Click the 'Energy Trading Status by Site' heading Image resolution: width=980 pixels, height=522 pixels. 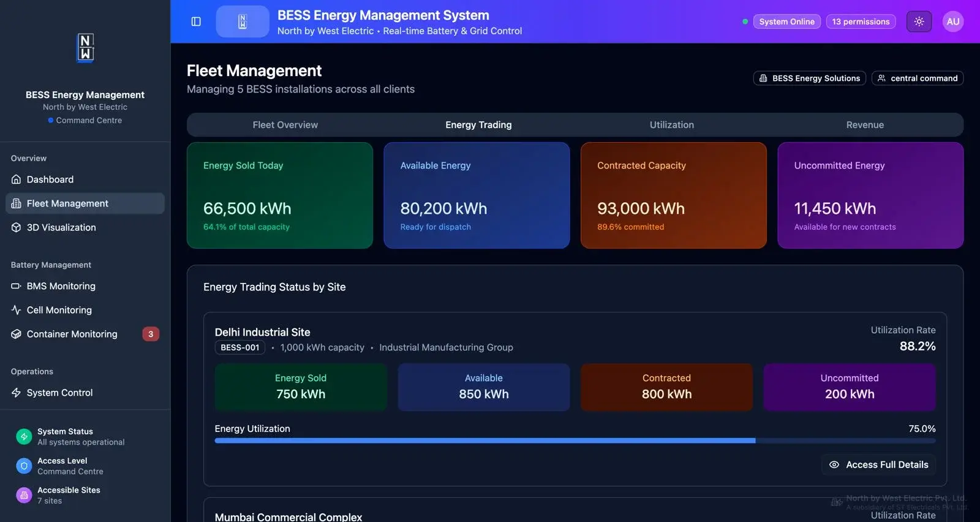[x=274, y=287]
